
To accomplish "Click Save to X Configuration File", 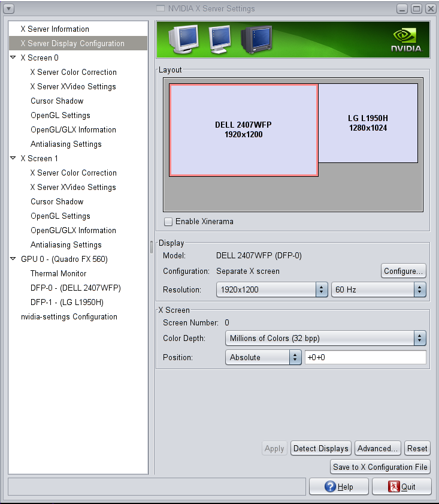I will coord(380,467).
